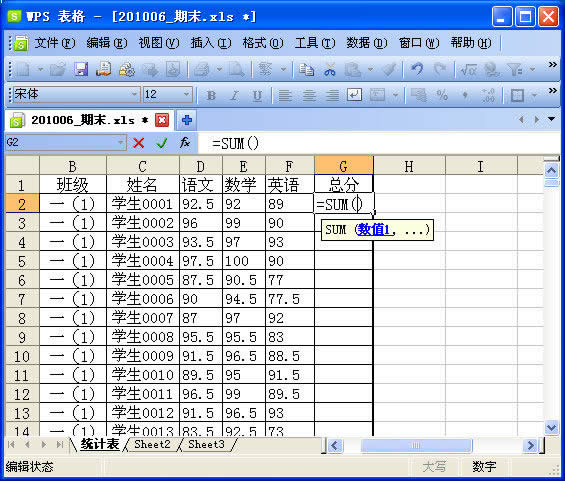The image size is (565, 481).
Task: Expand the G2 name box dropdown
Action: [x=120, y=143]
